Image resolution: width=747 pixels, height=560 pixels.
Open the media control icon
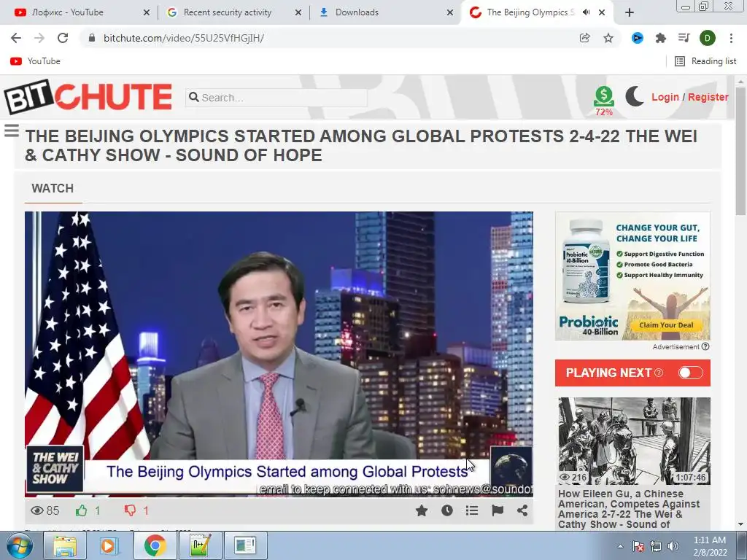click(x=684, y=38)
